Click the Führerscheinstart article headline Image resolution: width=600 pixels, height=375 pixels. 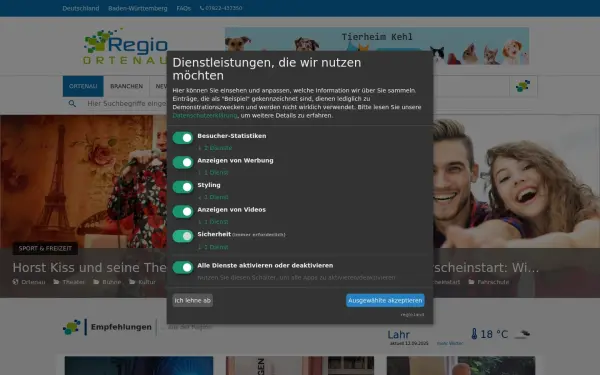486,267
